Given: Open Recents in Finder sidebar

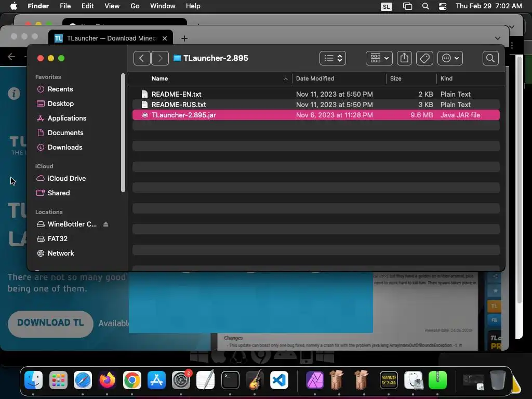Looking at the screenshot, I should (x=55, y=89).
